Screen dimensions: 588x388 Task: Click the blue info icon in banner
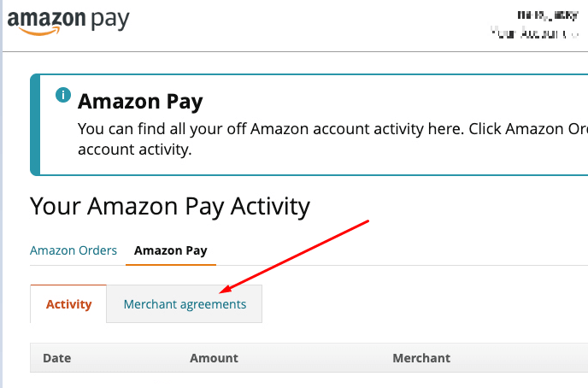62,95
